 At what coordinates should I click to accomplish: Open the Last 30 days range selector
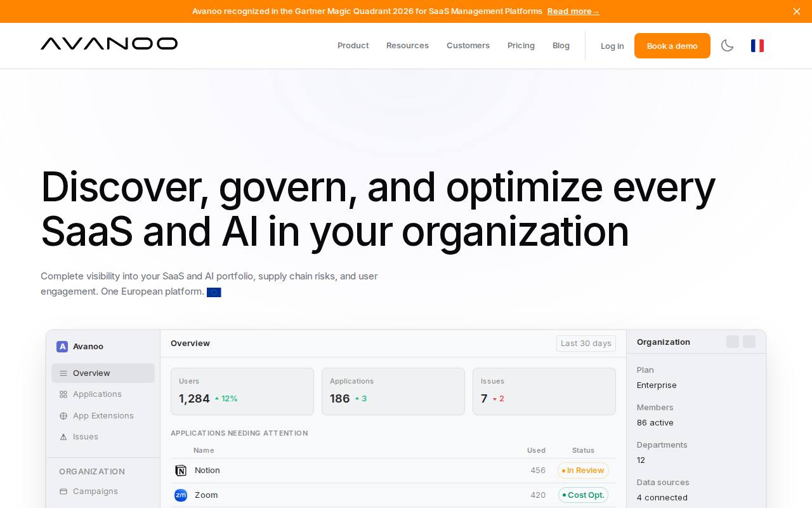coord(586,344)
